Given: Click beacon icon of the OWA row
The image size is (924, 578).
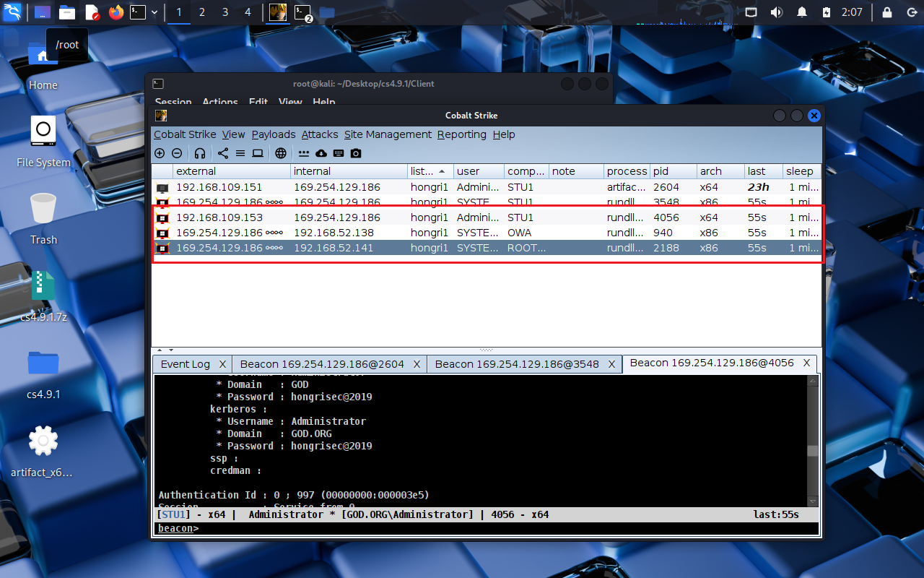Looking at the screenshot, I should 162,233.
